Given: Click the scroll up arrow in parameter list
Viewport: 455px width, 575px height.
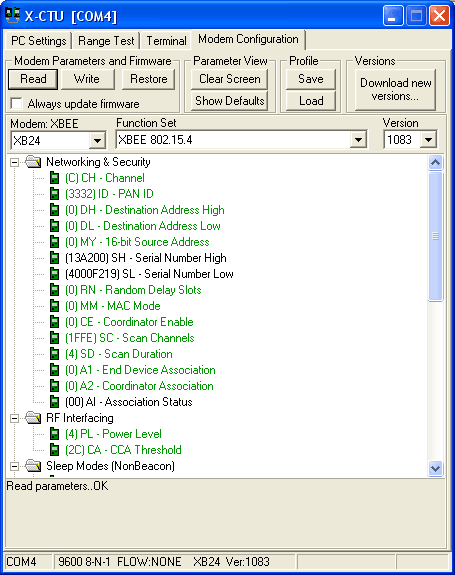Looking at the screenshot, I should tap(435, 162).
